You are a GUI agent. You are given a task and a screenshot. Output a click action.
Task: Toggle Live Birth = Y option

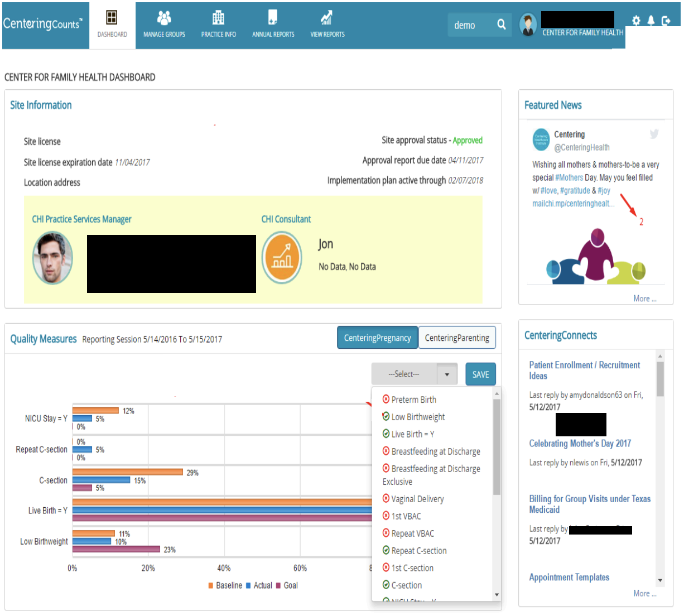408,434
